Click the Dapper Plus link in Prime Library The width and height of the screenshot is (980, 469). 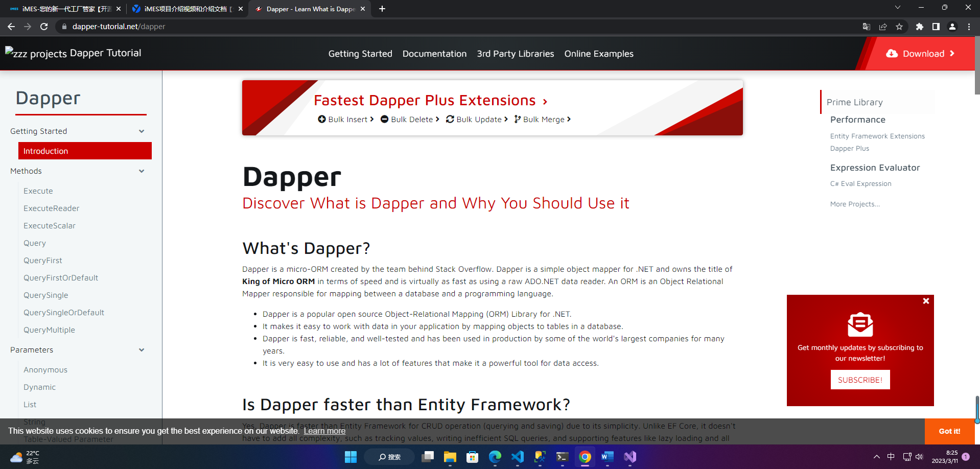[x=850, y=149]
